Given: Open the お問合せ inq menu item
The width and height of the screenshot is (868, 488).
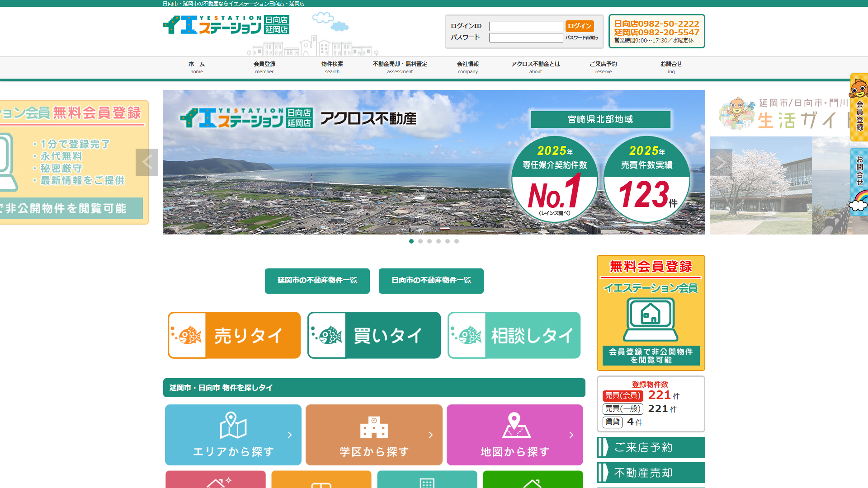Looking at the screenshot, I should 671,67.
